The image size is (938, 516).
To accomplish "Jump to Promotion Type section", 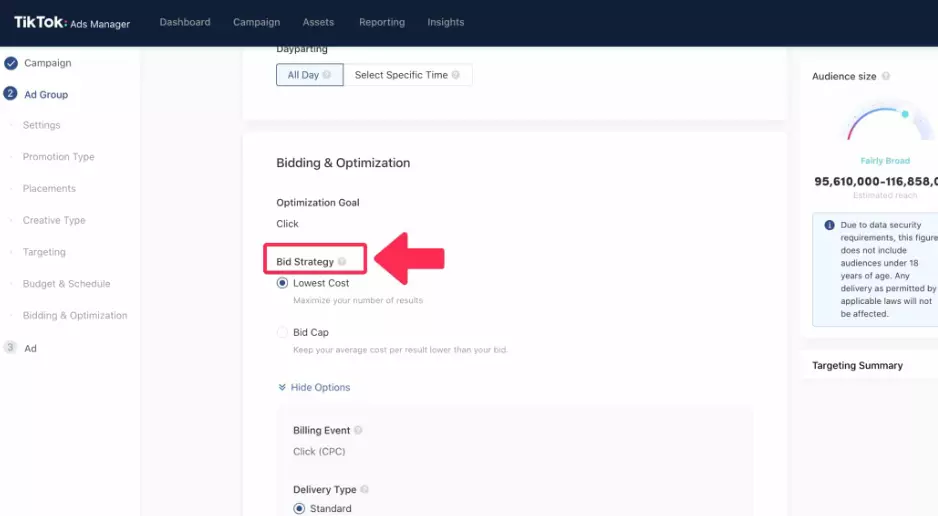I will tap(59, 157).
